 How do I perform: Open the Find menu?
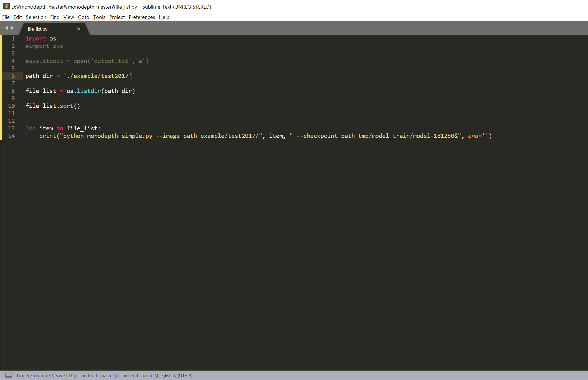(x=55, y=17)
